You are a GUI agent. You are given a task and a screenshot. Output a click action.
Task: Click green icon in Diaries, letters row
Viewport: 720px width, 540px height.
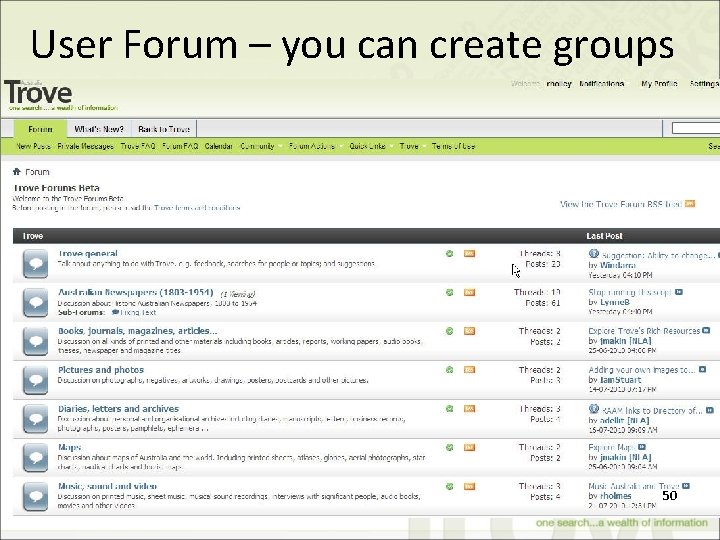tap(450, 408)
